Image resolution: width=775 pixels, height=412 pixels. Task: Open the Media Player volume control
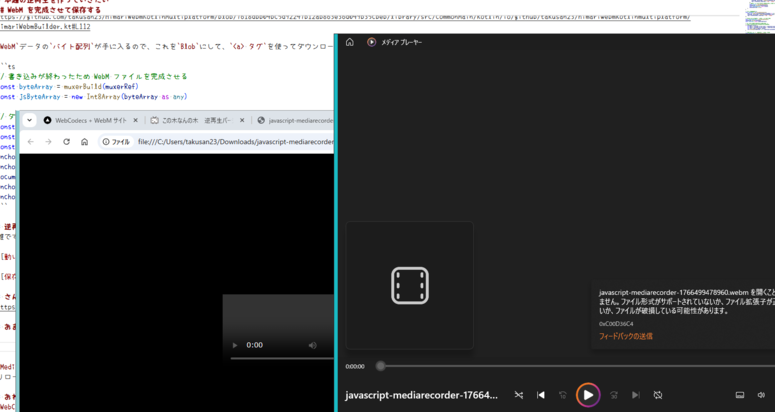point(761,395)
